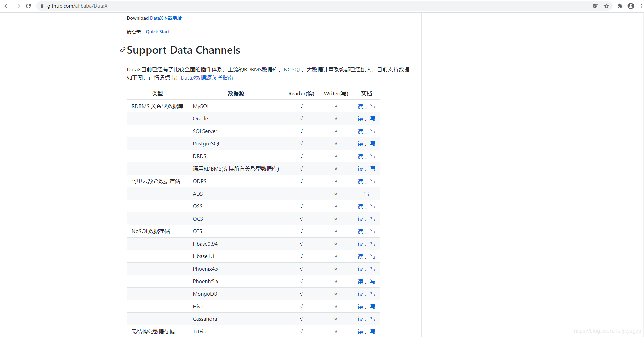
Task: Open the Hbase1.1 读 documentation link
Action: pyautogui.click(x=360, y=256)
